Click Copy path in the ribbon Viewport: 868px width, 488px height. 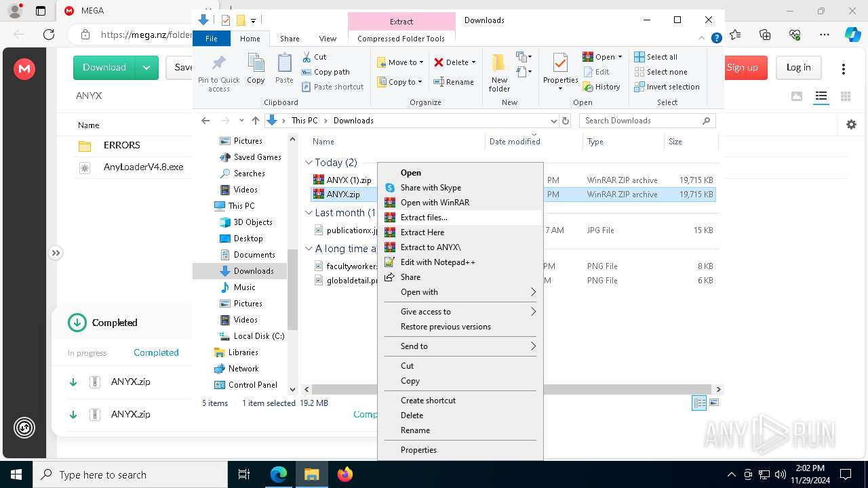(x=325, y=72)
